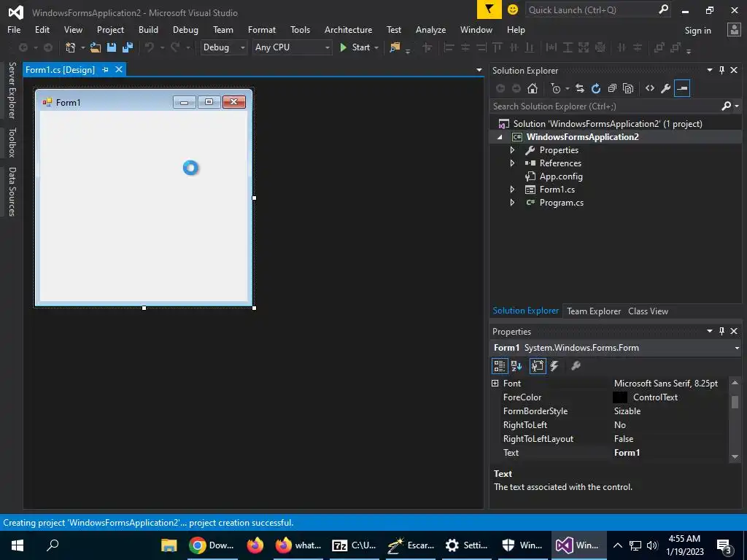Expand the References node in solution tree
The height and width of the screenshot is (560, 747).
(512, 163)
